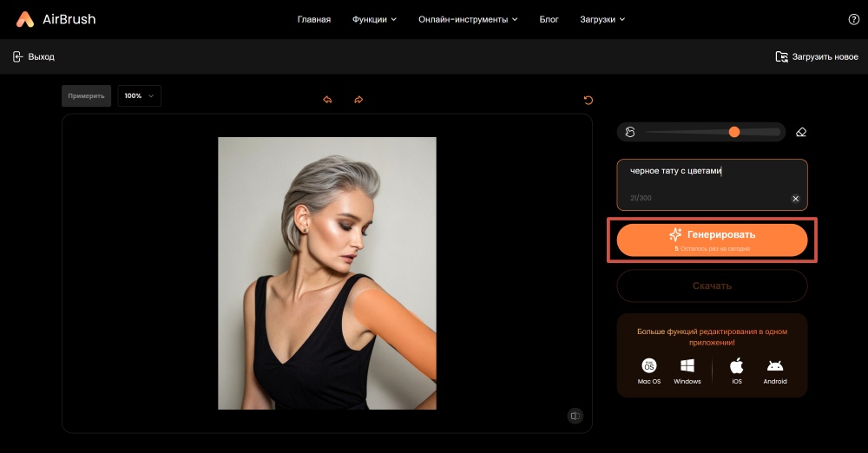
Task: Click the redo arrow icon
Action: pos(358,100)
